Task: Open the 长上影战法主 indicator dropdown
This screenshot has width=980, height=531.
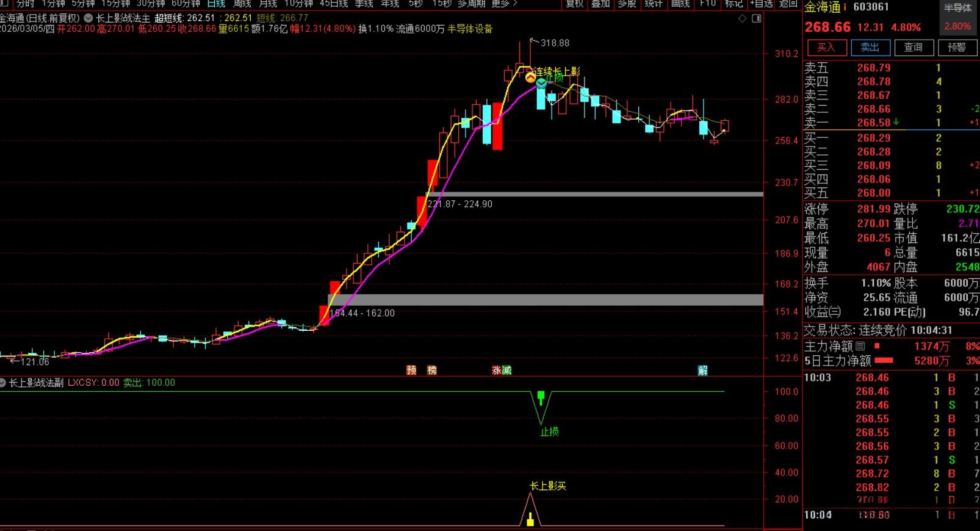Action: [88, 18]
